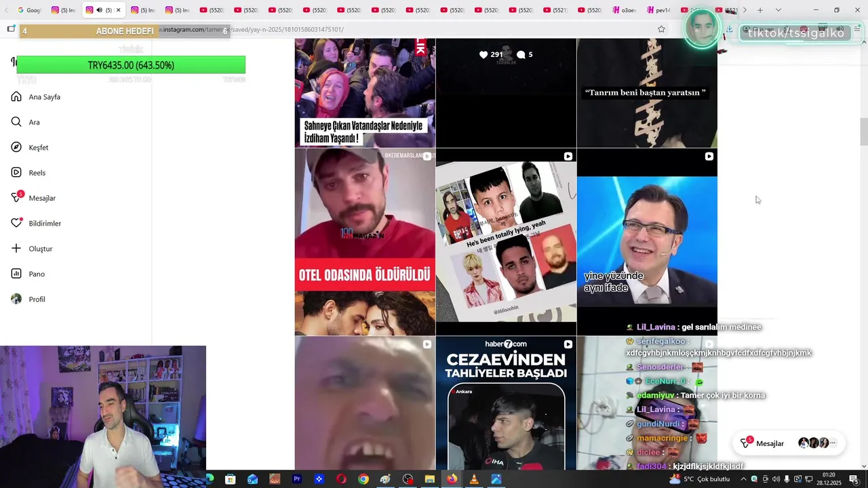Open the weather widget 5°C Çok bulutlu
Screen dimensions: 868x488
[x=699, y=479]
